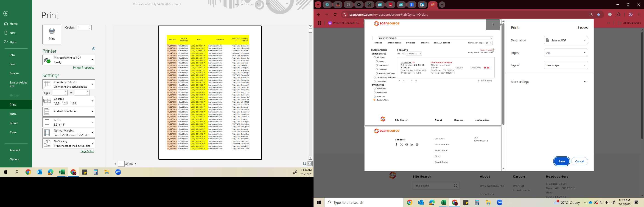Switch to the Amazon browser tab

coord(369,5)
